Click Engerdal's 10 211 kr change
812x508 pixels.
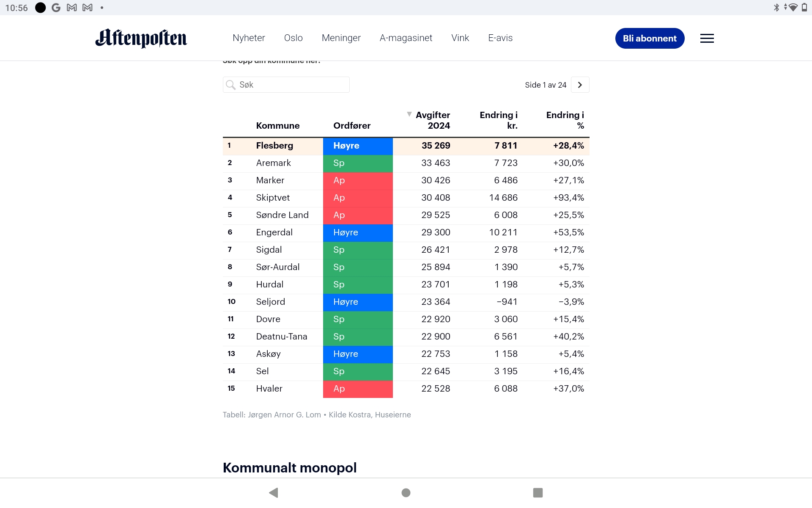[503, 232]
